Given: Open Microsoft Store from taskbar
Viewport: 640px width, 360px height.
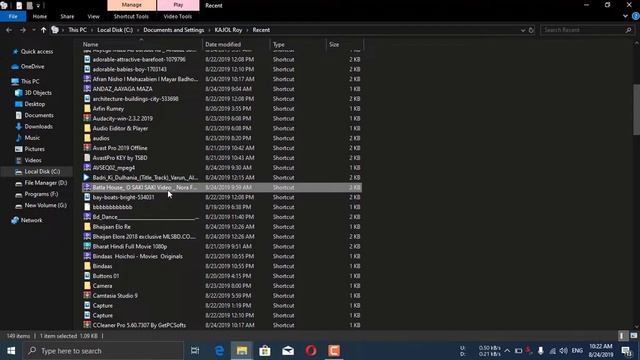Looking at the screenshot, I should [x=265, y=351].
